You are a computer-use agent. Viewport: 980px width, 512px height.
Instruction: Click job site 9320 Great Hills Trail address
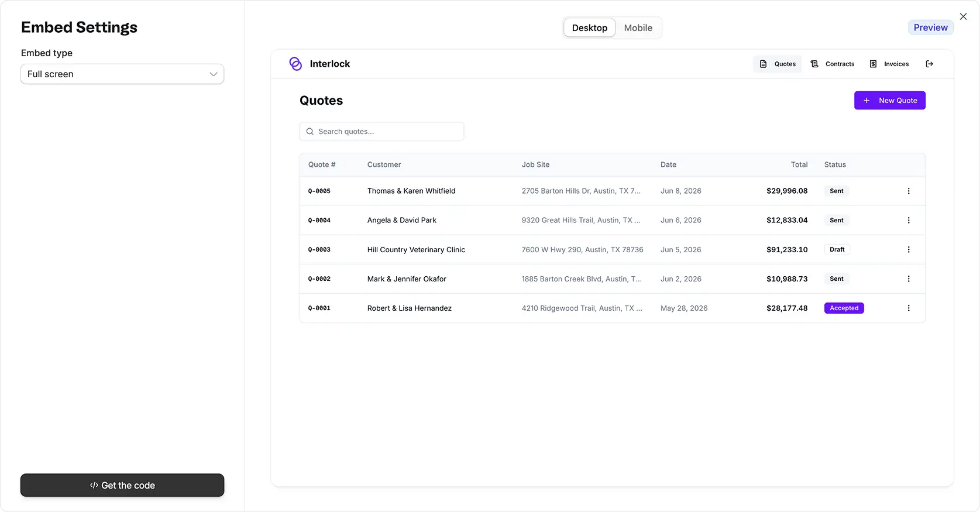[x=581, y=220]
